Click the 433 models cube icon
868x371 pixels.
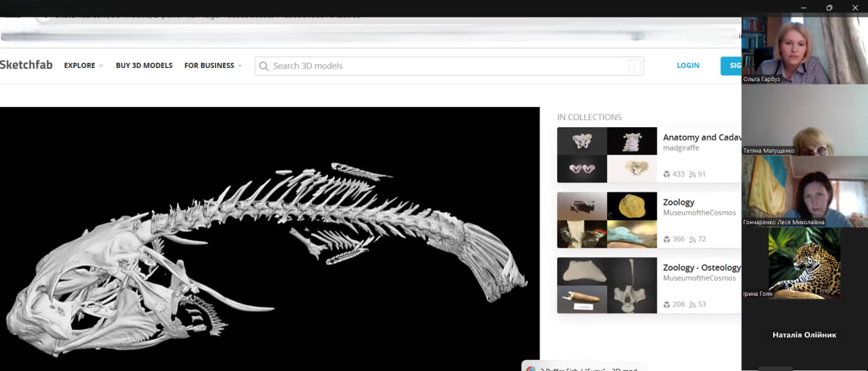click(x=667, y=174)
